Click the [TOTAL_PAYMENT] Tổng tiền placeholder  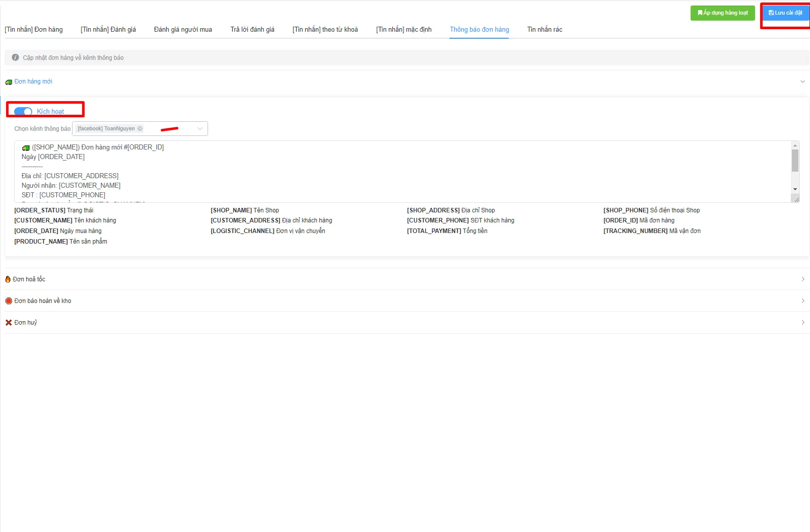click(x=447, y=231)
